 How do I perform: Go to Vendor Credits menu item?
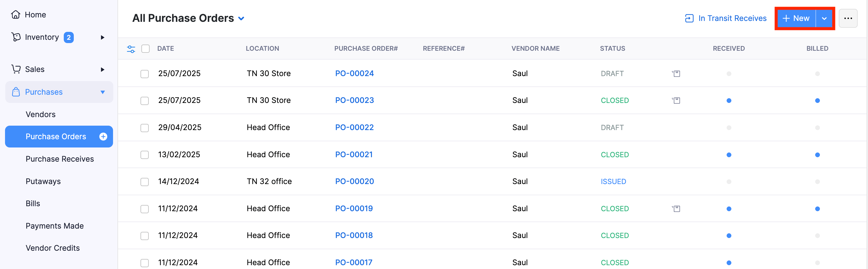53,248
